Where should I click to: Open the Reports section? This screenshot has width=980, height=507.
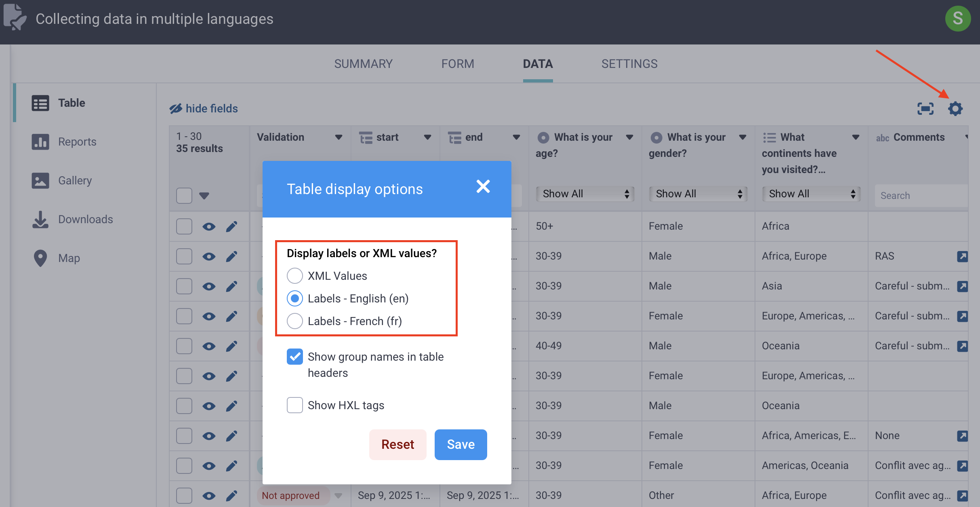77,142
